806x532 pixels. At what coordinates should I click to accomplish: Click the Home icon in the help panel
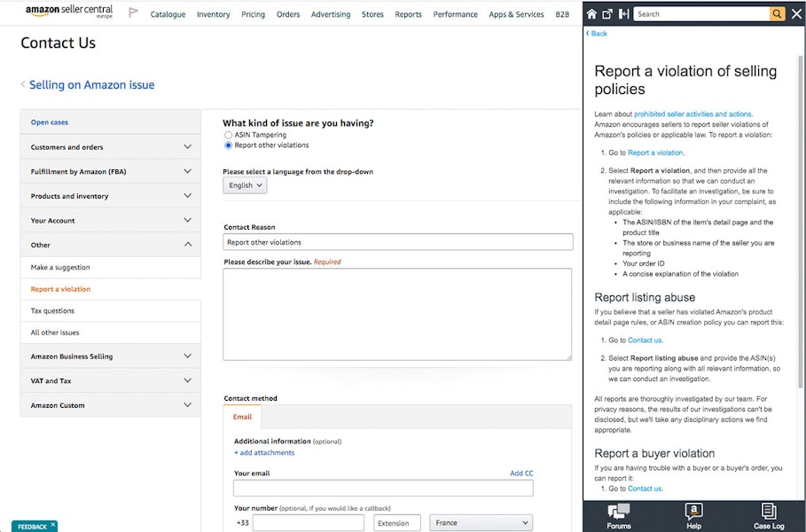coord(591,13)
